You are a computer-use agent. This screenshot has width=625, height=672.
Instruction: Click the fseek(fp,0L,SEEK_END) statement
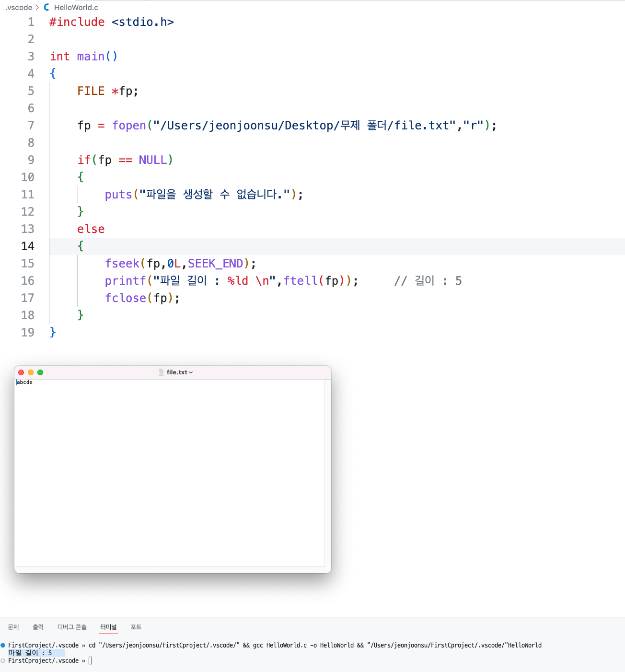pyautogui.click(x=181, y=264)
